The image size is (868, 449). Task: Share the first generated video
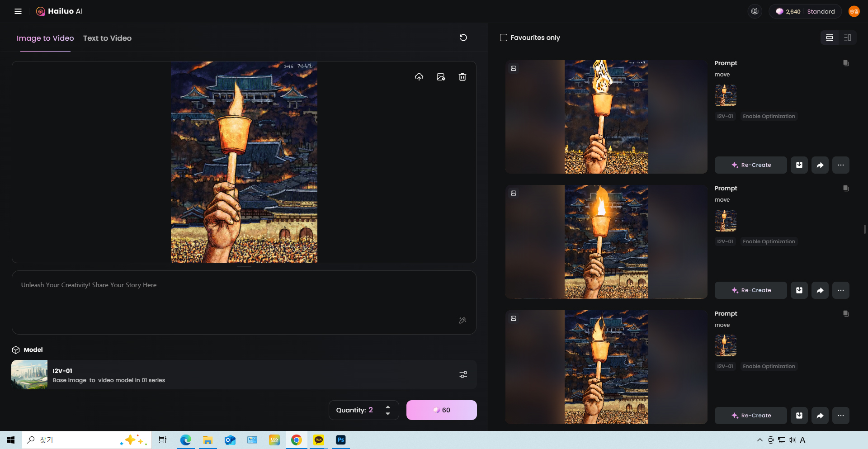820,165
